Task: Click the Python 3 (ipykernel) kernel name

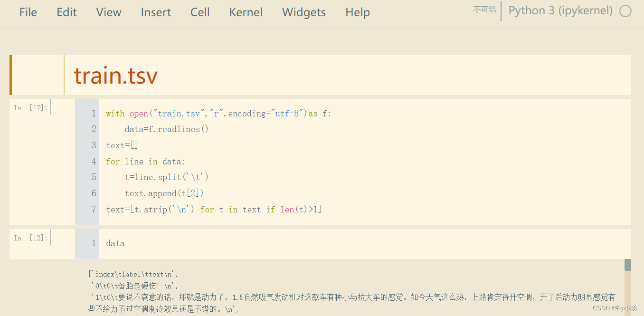Action: tap(560, 10)
